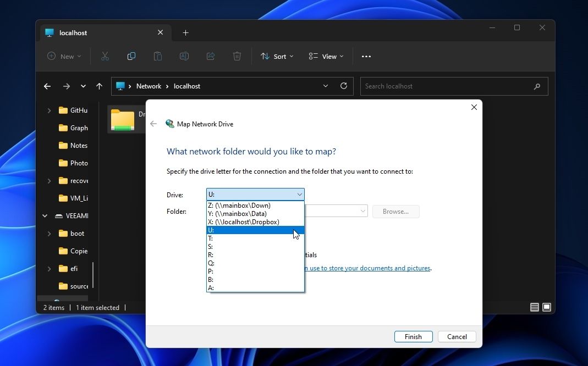
Task: Expand the boot folder in the sidebar
Action: click(x=50, y=233)
